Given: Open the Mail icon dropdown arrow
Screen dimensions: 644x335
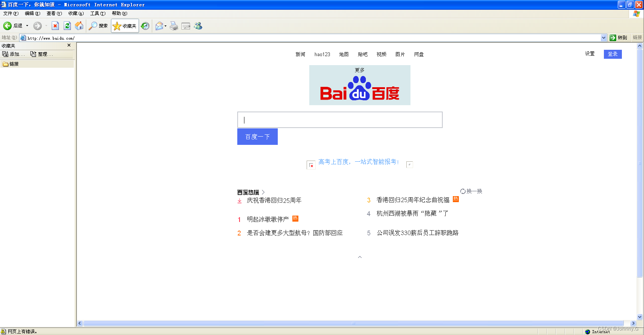Looking at the screenshot, I should (165, 26).
